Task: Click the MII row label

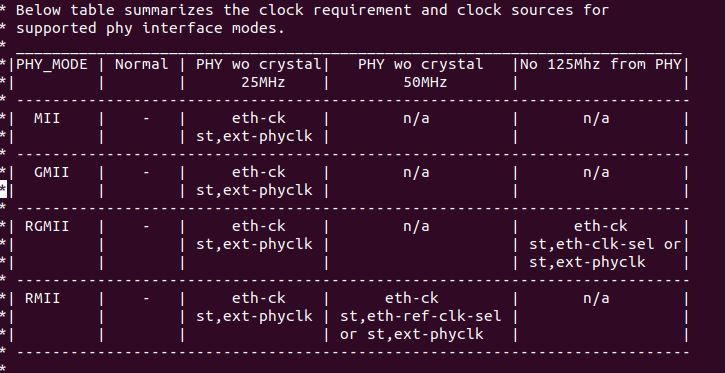Action: 47,118
